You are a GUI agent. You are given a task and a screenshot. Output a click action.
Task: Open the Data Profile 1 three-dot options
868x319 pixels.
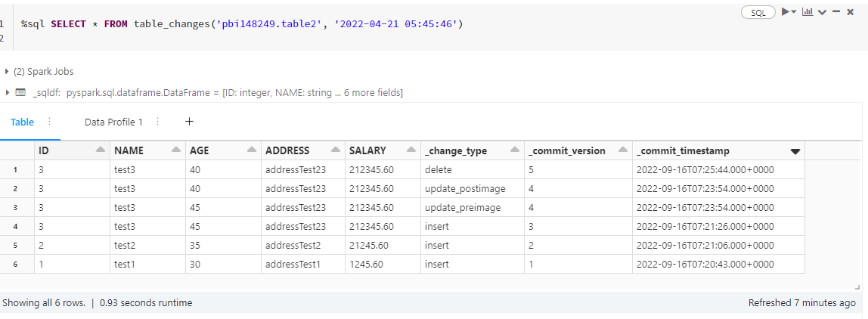click(158, 122)
